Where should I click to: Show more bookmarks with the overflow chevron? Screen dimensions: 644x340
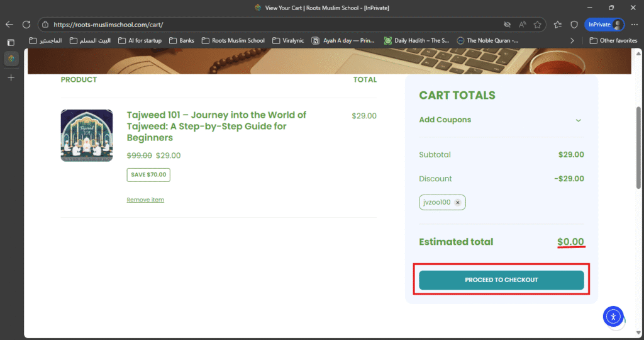click(572, 41)
